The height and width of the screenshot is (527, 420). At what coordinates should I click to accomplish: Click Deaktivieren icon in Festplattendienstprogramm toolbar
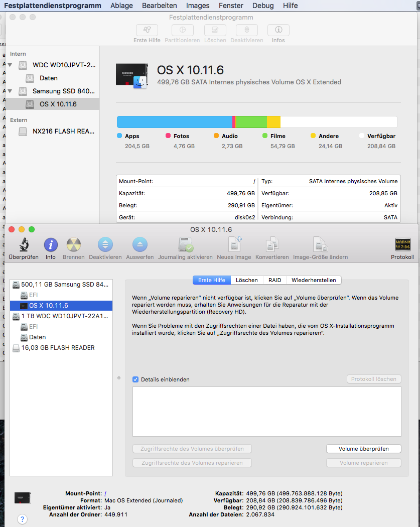tap(246, 30)
